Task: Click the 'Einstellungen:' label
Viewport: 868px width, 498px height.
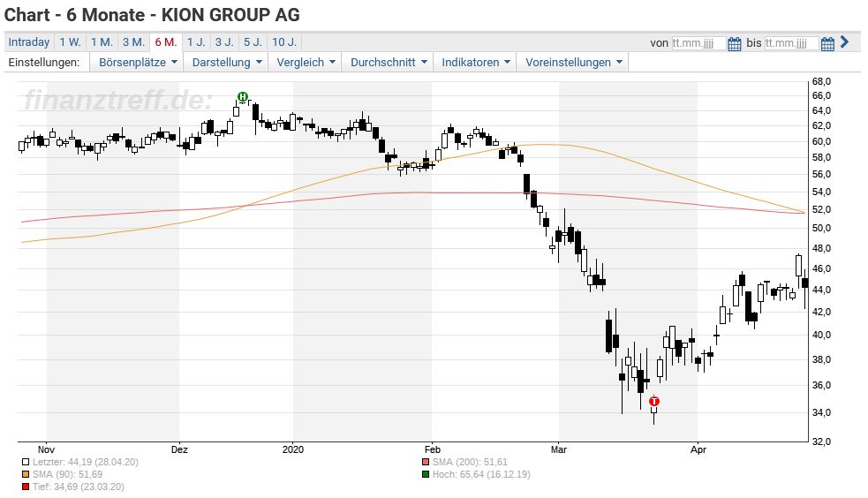Action: pos(44,63)
